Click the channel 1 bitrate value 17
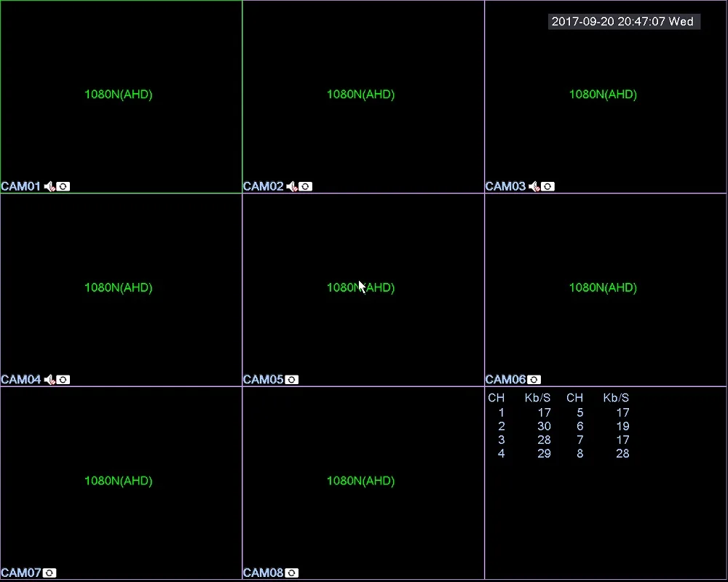This screenshot has height=582, width=728. 544,413
